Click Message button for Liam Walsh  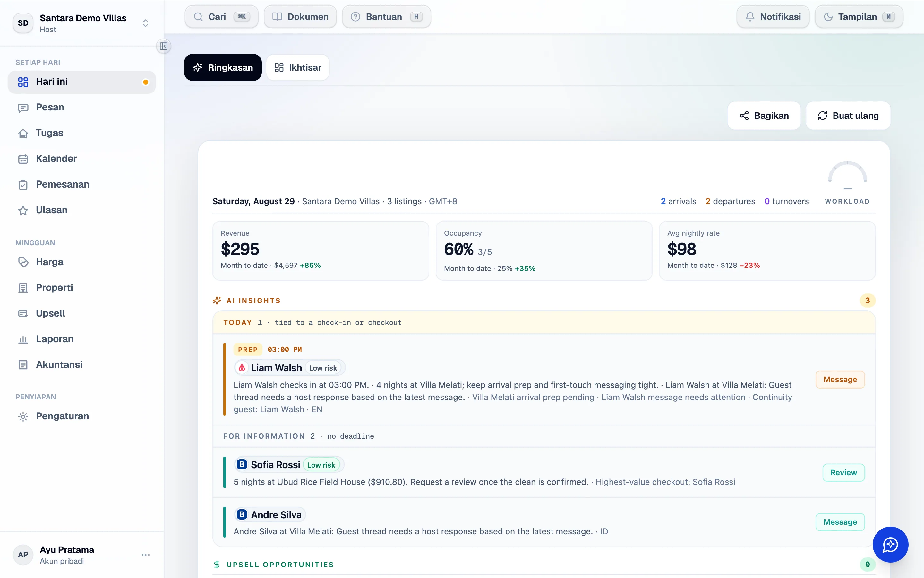point(840,379)
